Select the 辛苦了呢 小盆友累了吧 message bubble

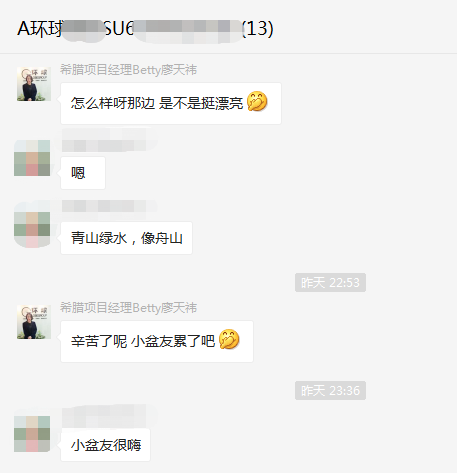(157, 341)
